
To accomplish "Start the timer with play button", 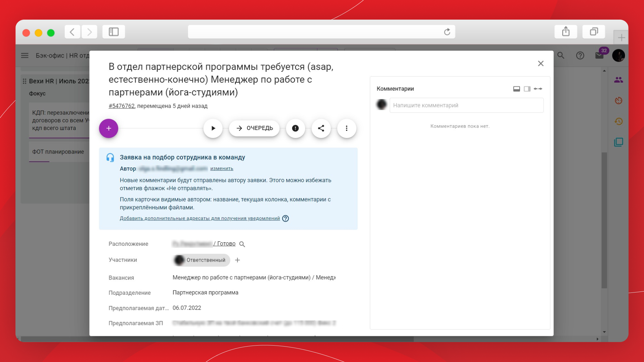I will (x=213, y=128).
